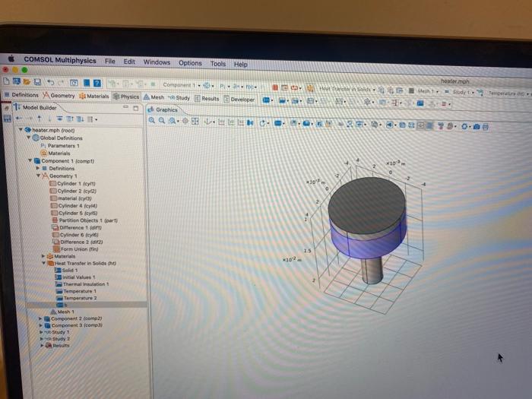Select Study 2 in the tree
Image resolution: width=532 pixels, height=399 pixels.
tap(57, 339)
